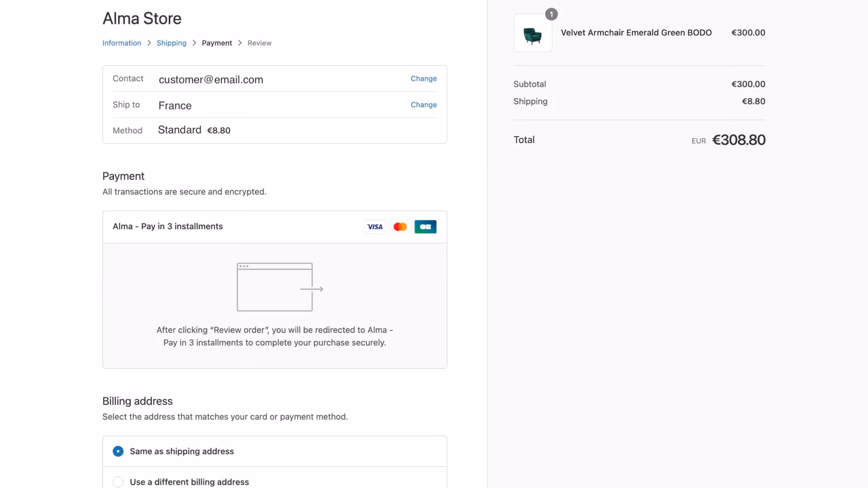This screenshot has width=868, height=488.
Task: Click the €308.80 total amount
Action: pos(738,140)
